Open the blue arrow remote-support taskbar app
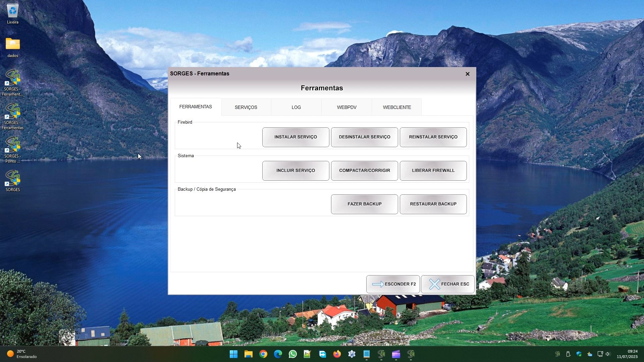Viewport: 644px width, 362px height. point(322,354)
